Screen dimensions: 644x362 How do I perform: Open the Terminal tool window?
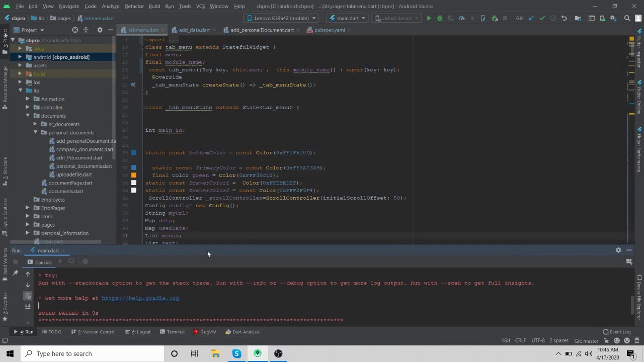pyautogui.click(x=172, y=332)
